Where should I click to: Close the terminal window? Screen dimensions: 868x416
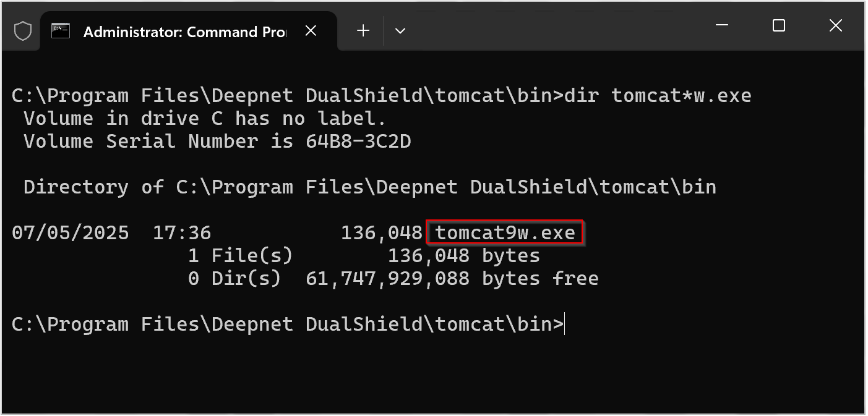point(835,25)
